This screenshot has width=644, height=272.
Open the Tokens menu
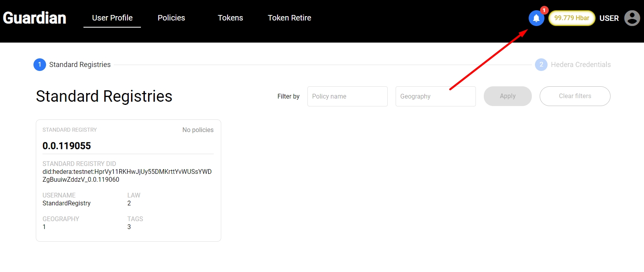coord(230,18)
